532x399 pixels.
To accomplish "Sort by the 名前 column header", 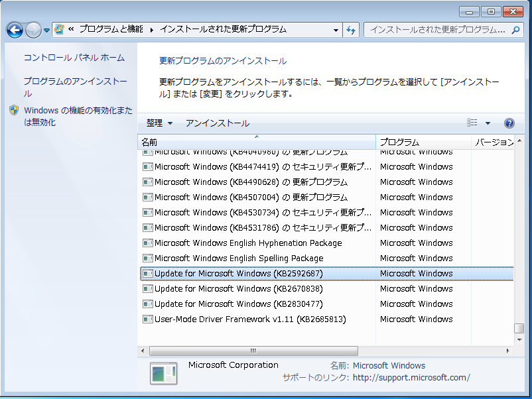I will pyautogui.click(x=257, y=142).
